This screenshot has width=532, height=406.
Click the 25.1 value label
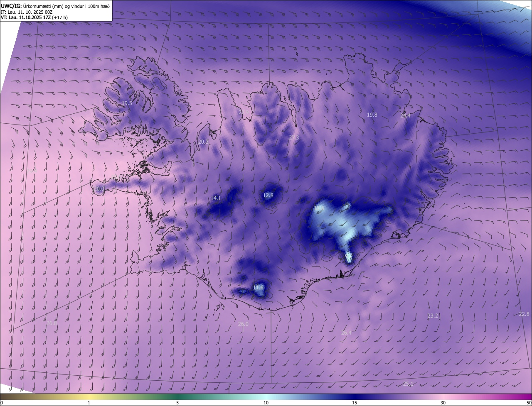(x=408, y=384)
